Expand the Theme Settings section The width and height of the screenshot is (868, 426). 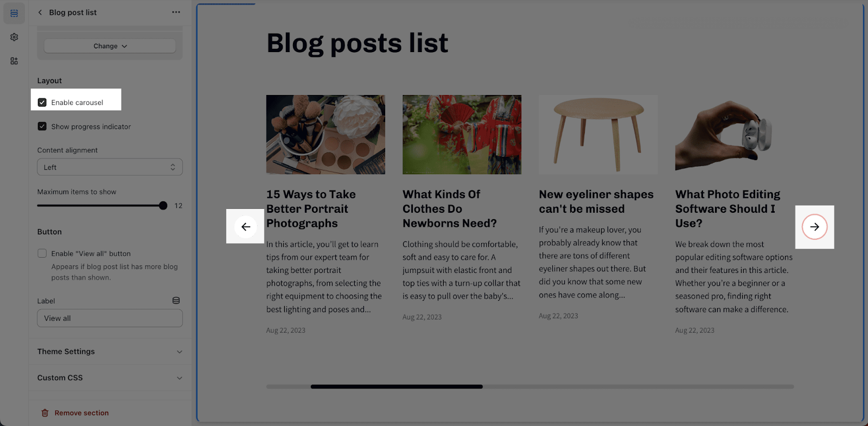click(110, 352)
